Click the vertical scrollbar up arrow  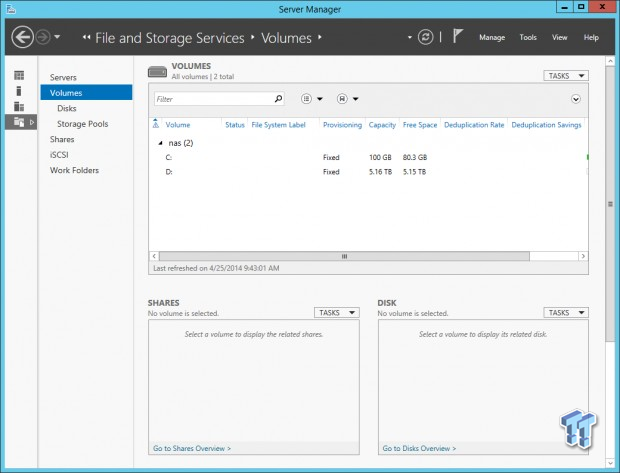610,61
